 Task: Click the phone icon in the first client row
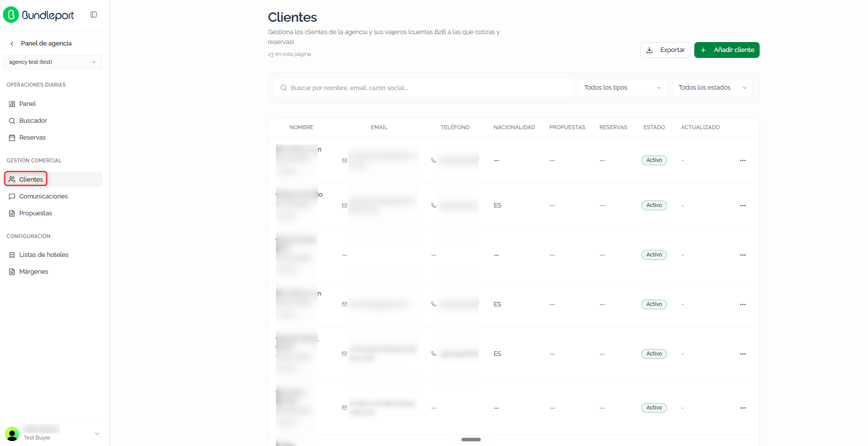click(x=434, y=160)
